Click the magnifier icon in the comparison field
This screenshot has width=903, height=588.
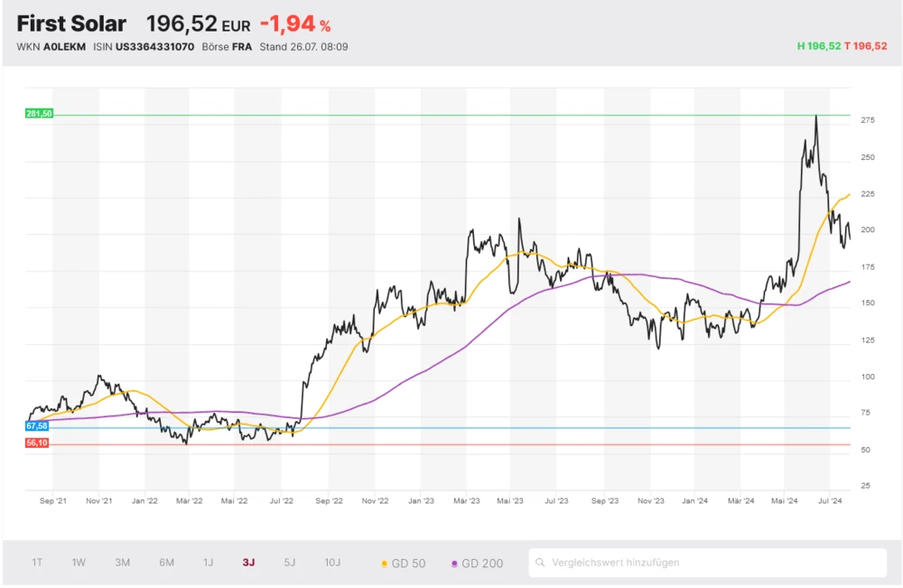540,563
